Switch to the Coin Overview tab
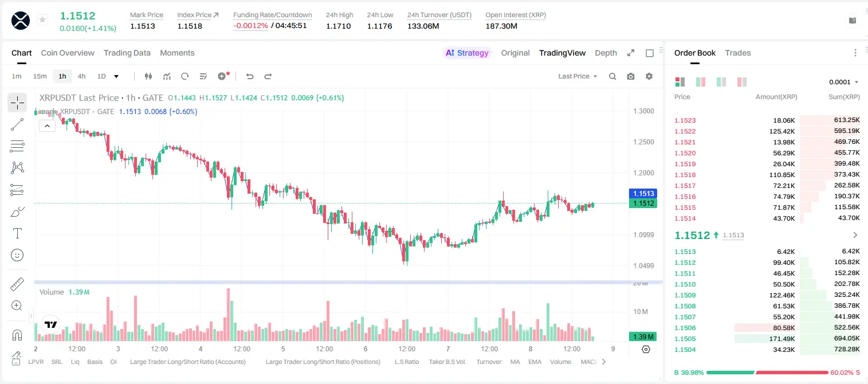The height and width of the screenshot is (384, 868). pyautogui.click(x=68, y=53)
